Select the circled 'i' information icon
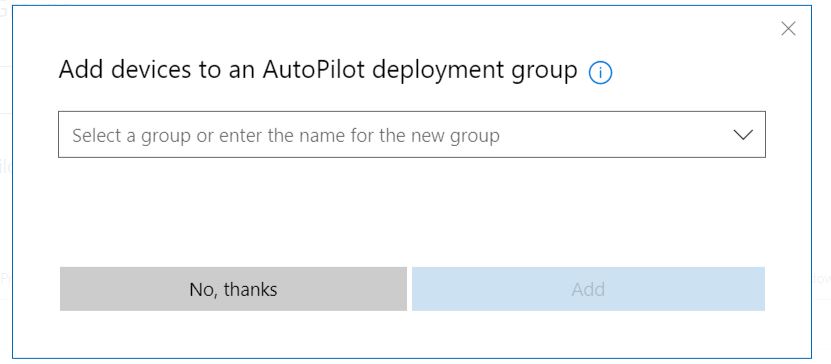This screenshot has height=364, width=831. pyautogui.click(x=600, y=73)
